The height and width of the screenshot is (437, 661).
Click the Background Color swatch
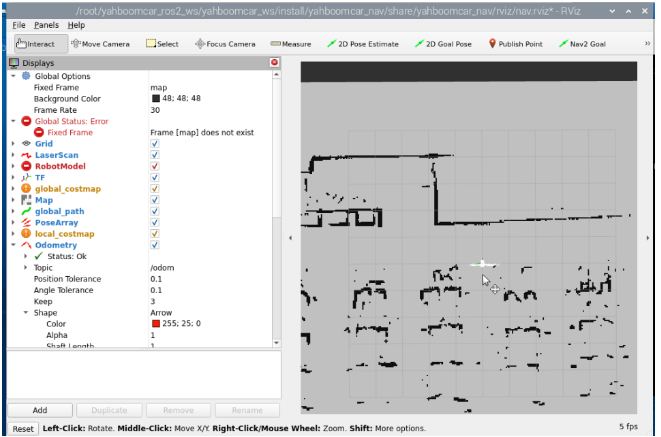point(156,99)
